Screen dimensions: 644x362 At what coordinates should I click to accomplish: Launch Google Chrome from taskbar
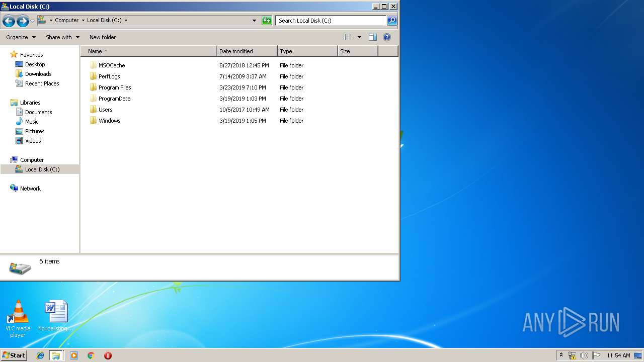click(91, 355)
